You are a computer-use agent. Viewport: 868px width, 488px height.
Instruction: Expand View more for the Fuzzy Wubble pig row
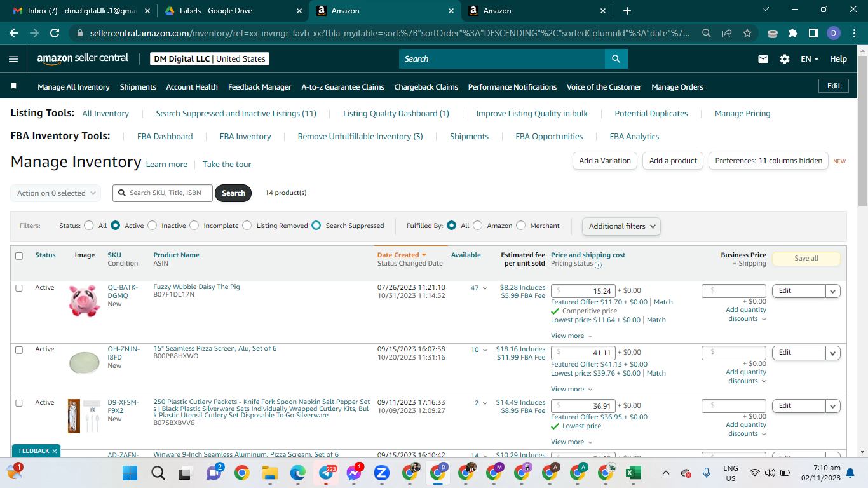(571, 335)
